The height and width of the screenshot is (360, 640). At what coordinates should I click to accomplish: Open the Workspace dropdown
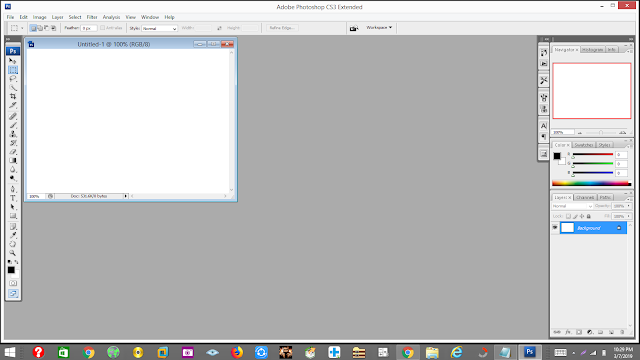[379, 27]
